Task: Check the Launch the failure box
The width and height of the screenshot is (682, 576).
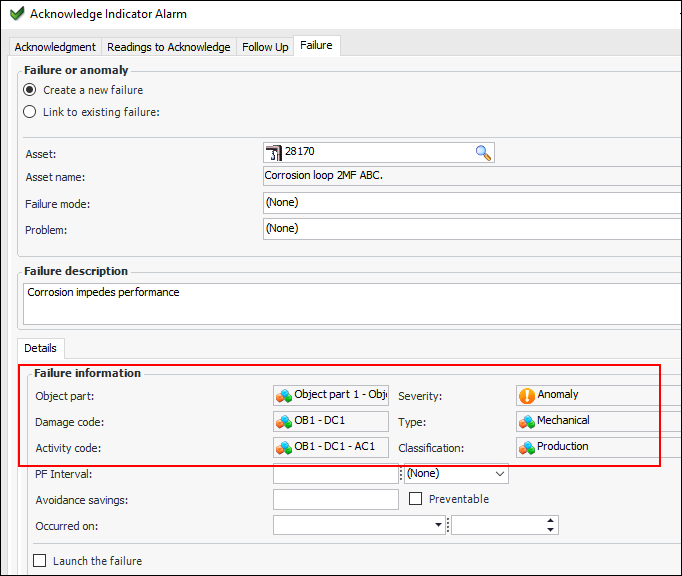Action: tap(40, 561)
